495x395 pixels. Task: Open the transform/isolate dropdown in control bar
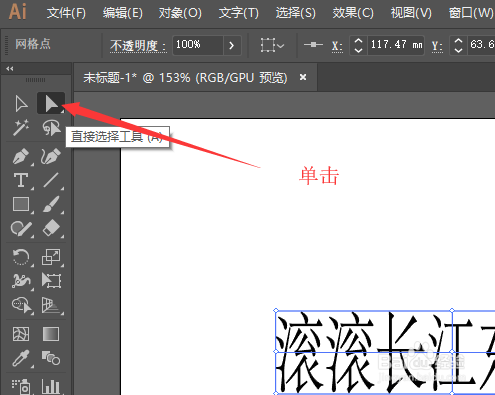coord(272,45)
